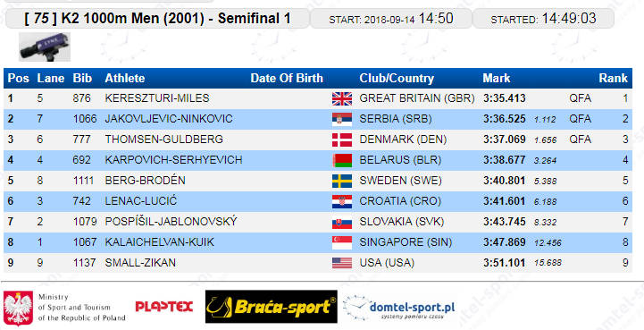Click the USA flag icon

click(x=342, y=263)
